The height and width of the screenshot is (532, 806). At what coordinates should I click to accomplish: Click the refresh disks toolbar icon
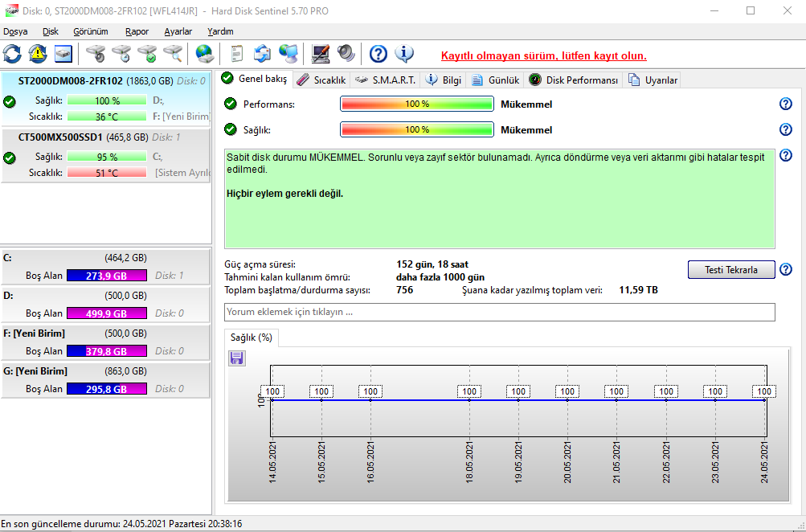tap(13, 54)
